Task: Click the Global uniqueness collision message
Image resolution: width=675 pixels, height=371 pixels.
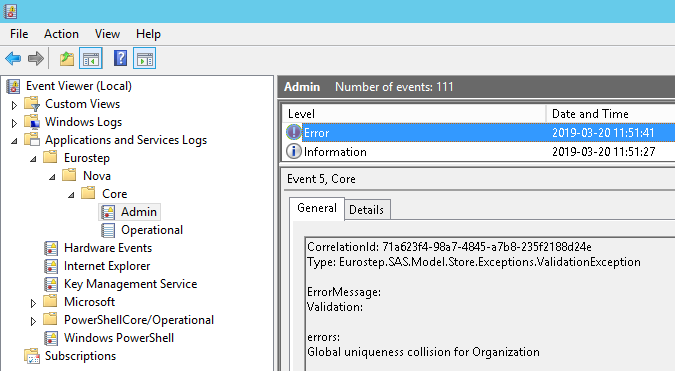Action: click(x=423, y=352)
